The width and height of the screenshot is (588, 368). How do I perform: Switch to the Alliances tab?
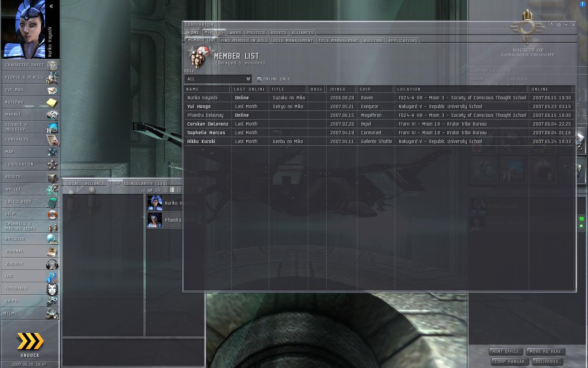[x=303, y=33]
